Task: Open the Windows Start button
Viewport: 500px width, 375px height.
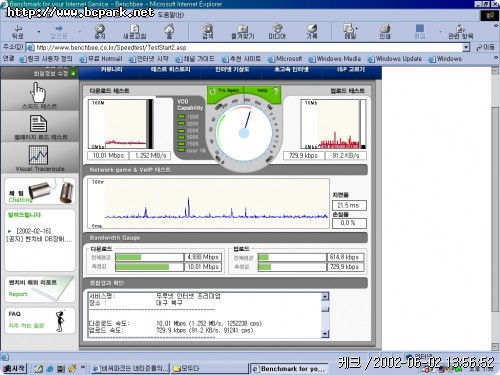Action: (14, 368)
